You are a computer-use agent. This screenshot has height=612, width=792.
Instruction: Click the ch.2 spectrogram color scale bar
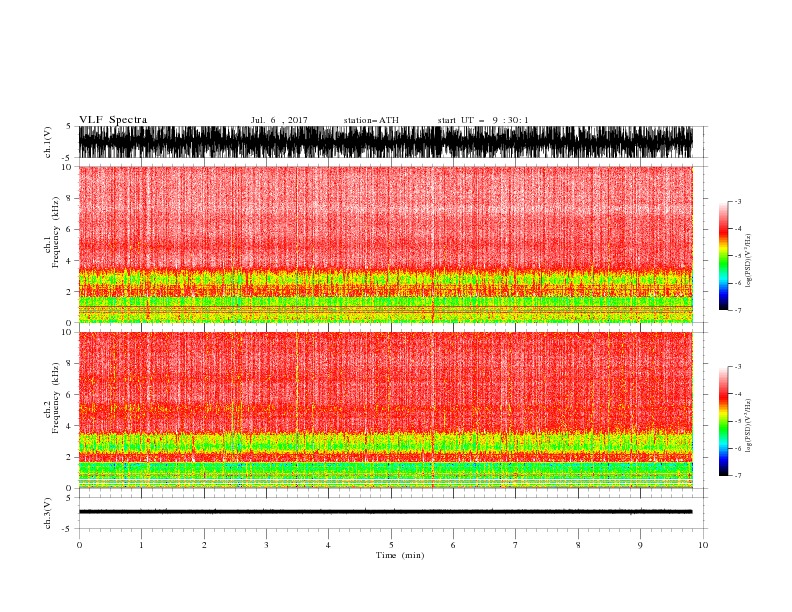[x=723, y=421]
